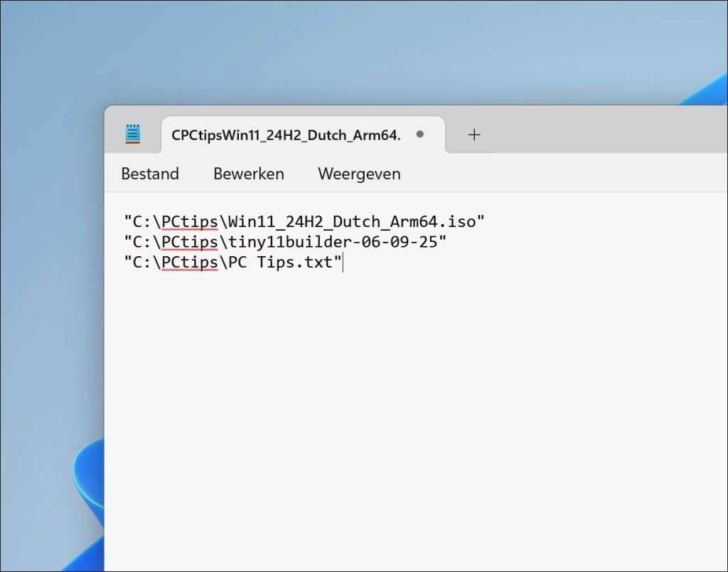Open the Weergeven menu
728x572 pixels.
(x=359, y=174)
